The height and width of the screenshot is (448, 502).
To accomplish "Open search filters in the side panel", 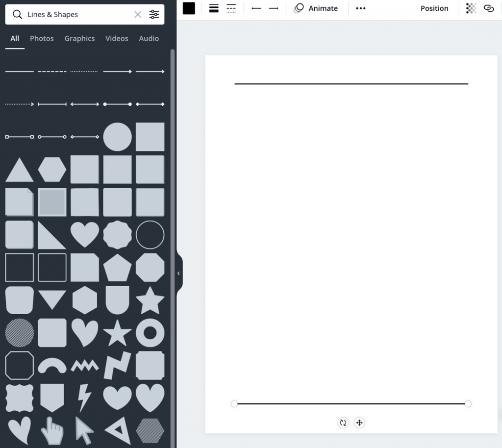I will pyautogui.click(x=154, y=14).
